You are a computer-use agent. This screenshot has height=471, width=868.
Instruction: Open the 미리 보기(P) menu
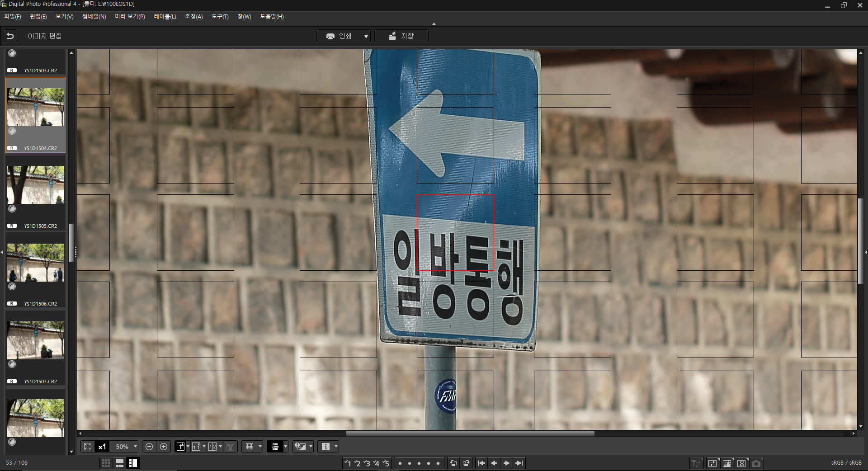click(x=130, y=17)
